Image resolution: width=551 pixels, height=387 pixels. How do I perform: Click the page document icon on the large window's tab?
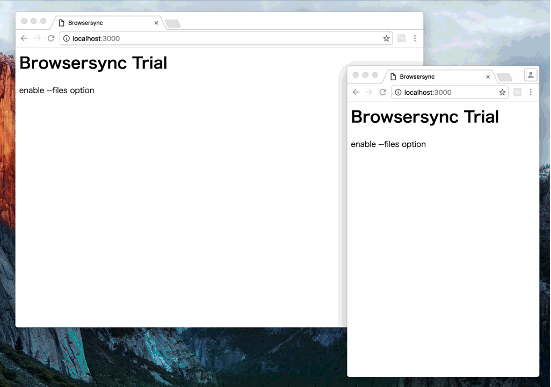click(61, 23)
